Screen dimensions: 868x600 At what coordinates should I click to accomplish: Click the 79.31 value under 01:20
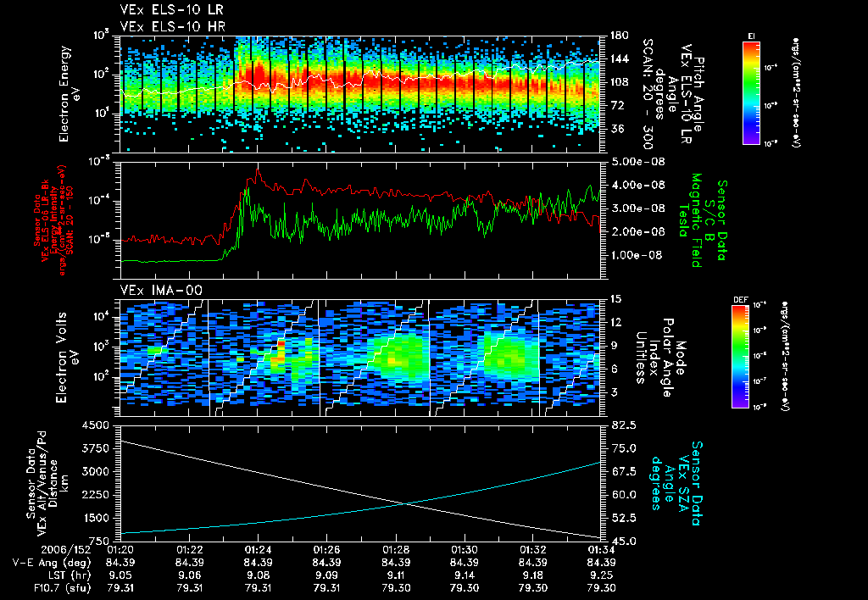coord(120,588)
